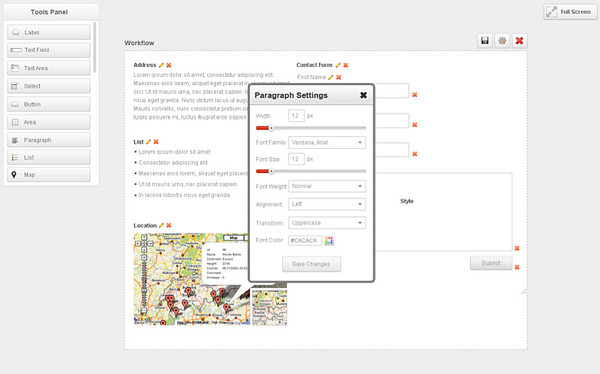Open the Font Family dropdown
Screen dimensions: 600x374
327,142
